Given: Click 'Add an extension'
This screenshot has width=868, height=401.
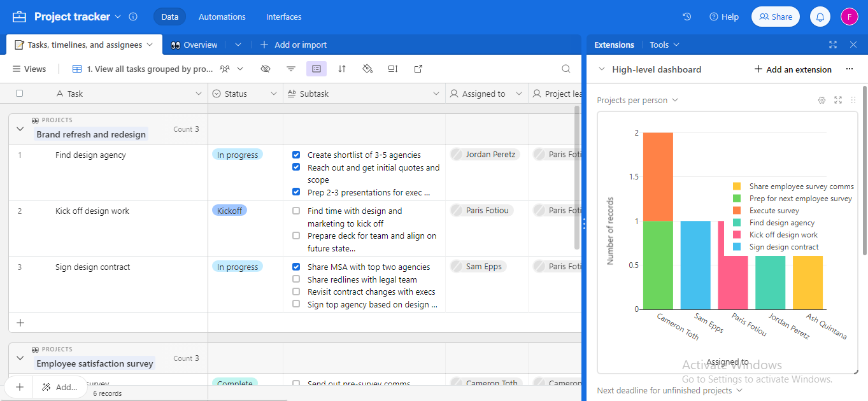Looking at the screenshot, I should tap(792, 69).
